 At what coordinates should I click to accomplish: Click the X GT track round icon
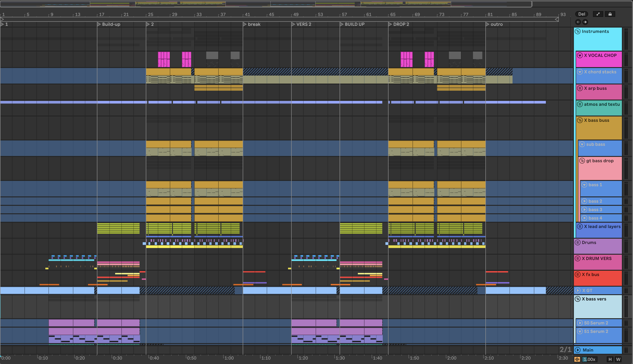pyautogui.click(x=577, y=290)
